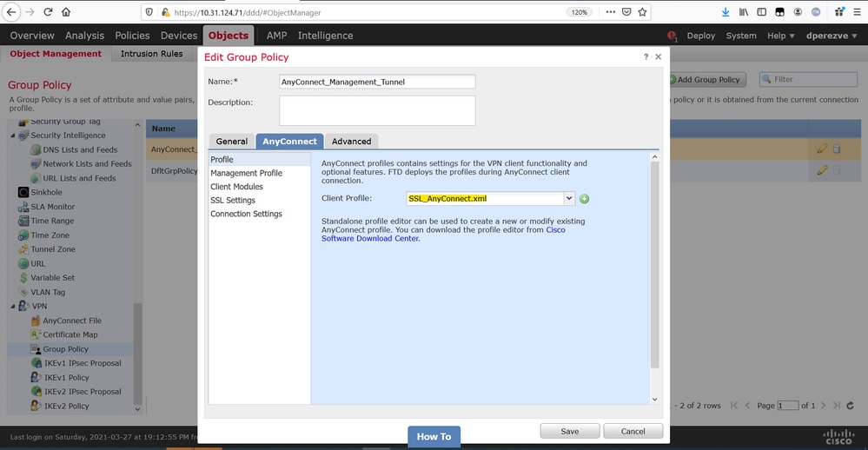Click the How To button
This screenshot has width=868, height=450.
(x=434, y=437)
